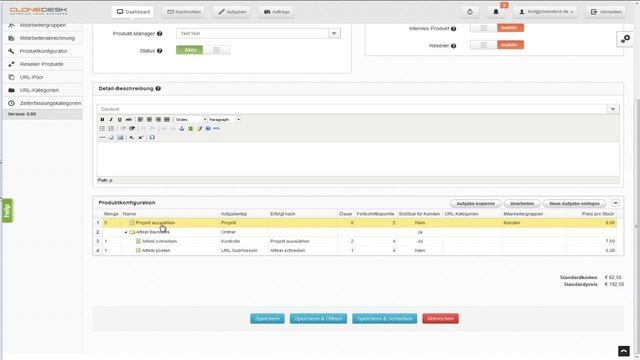The width and height of the screenshot is (640, 360).
Task: Insert bulleted list in editor
Action: pos(102,129)
